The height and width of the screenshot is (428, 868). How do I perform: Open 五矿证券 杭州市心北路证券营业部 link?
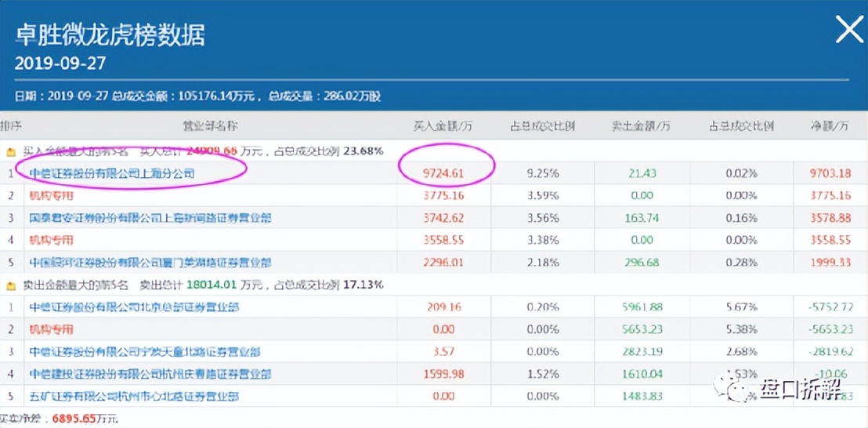click(134, 397)
